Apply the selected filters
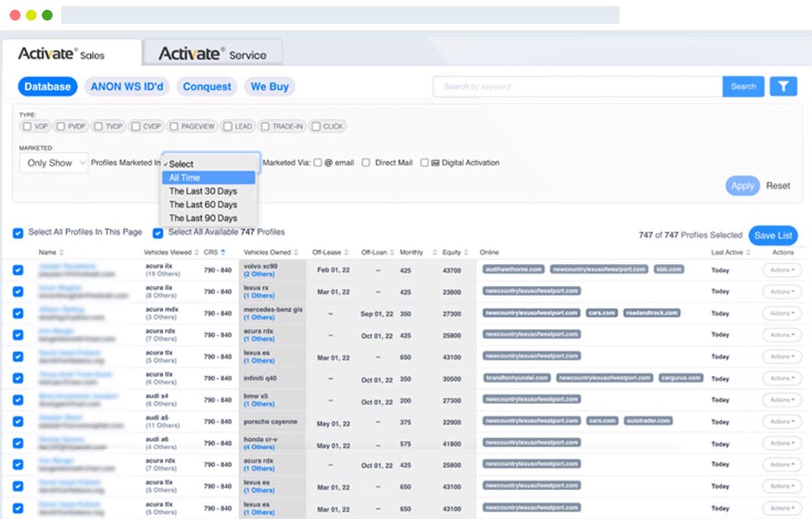The image size is (812, 519). [x=742, y=186]
